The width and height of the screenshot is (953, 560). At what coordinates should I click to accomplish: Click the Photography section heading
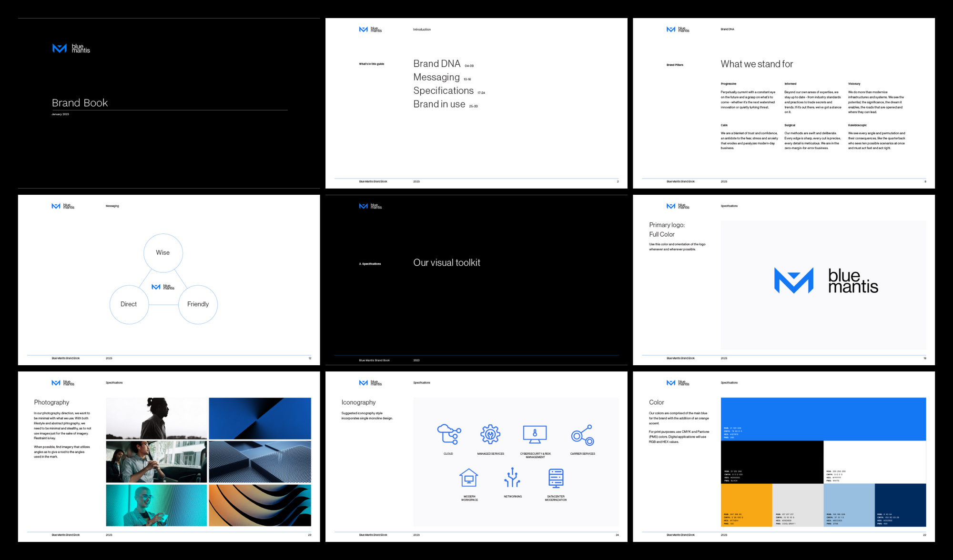click(x=51, y=402)
